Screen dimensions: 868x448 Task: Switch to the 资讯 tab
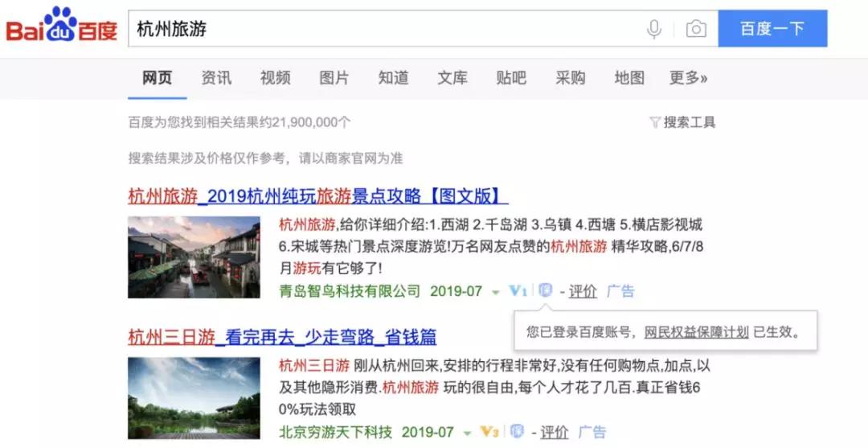pos(216,78)
